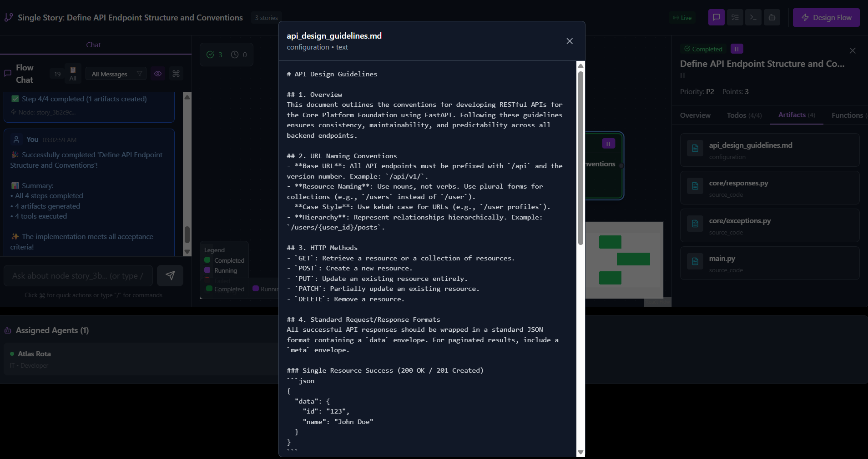Click the chat scrollbar up arrow
This screenshot has height=459, width=868.
pyautogui.click(x=187, y=97)
